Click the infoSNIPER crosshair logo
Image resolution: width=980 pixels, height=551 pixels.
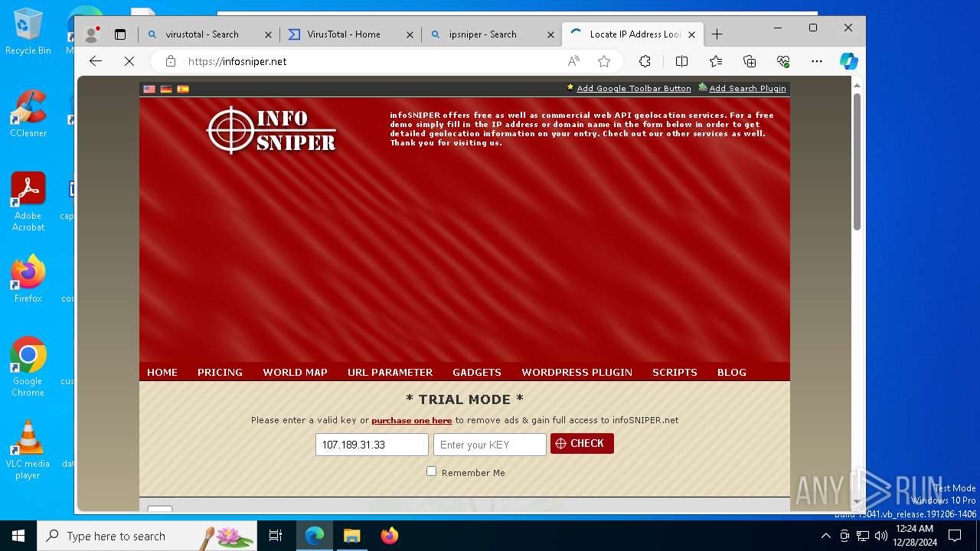271,131
